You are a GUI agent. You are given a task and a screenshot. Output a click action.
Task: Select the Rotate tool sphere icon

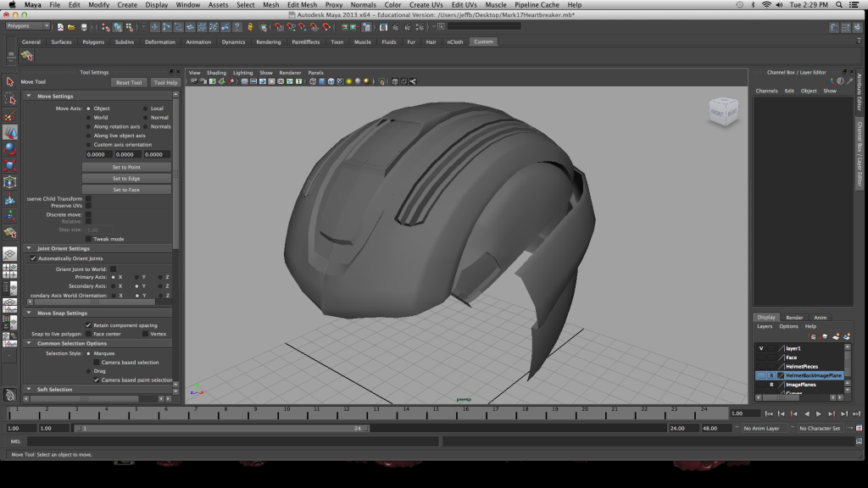pos(10,149)
